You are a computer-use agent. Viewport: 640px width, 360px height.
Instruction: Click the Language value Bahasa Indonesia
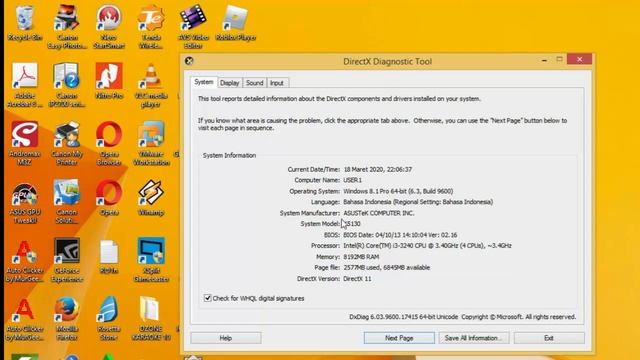click(x=418, y=202)
